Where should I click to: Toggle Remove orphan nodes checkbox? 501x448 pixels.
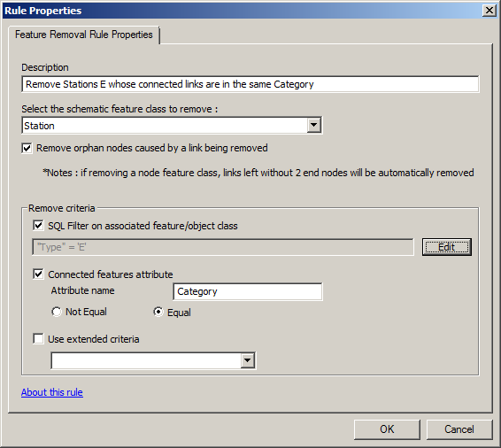[27, 148]
